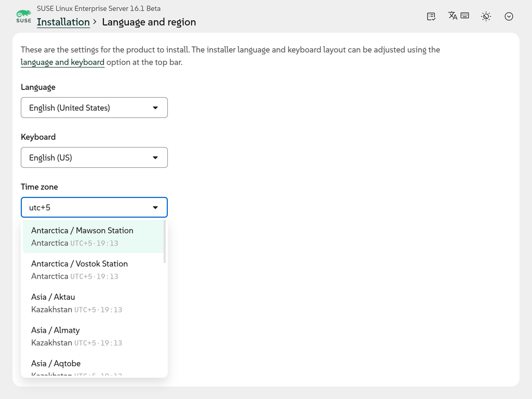532x399 pixels.
Task: Toggle the light/dark theme icon
Action: tap(486, 16)
